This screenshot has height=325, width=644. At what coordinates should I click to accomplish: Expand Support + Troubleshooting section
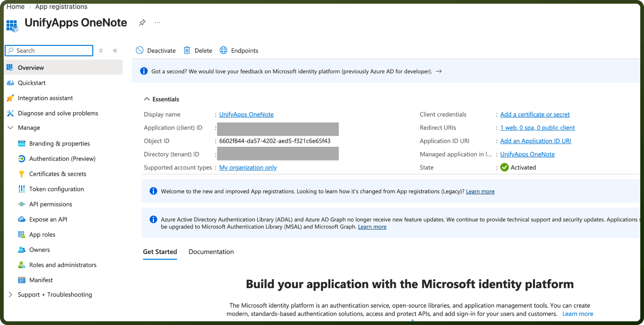[x=10, y=294]
